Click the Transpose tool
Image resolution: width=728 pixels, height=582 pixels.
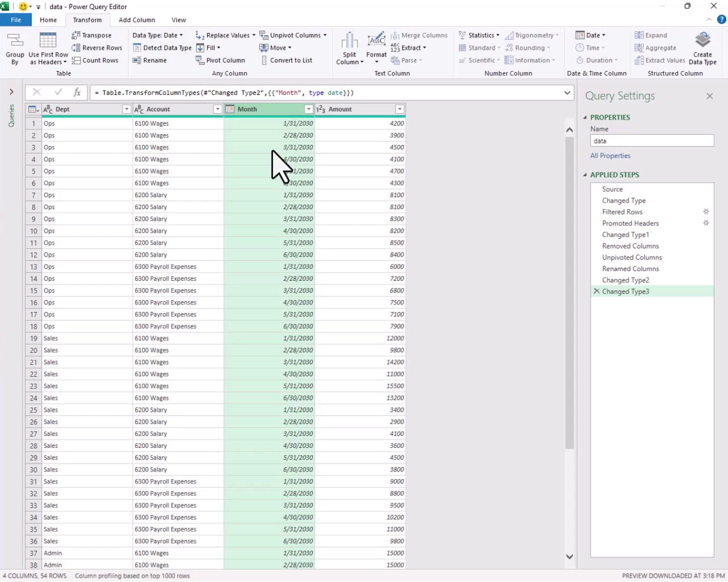pyautogui.click(x=91, y=35)
